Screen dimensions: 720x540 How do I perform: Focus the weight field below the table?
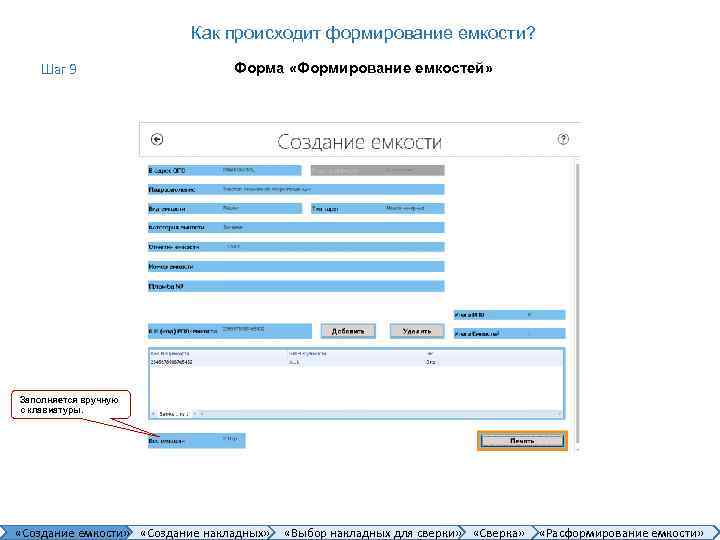pos(197,441)
